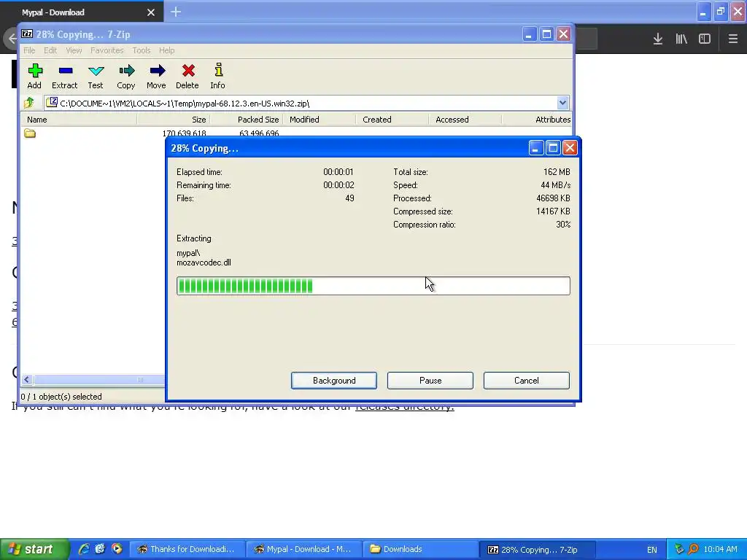Open the browser hamburger menu
The image size is (747, 560).
point(732,39)
